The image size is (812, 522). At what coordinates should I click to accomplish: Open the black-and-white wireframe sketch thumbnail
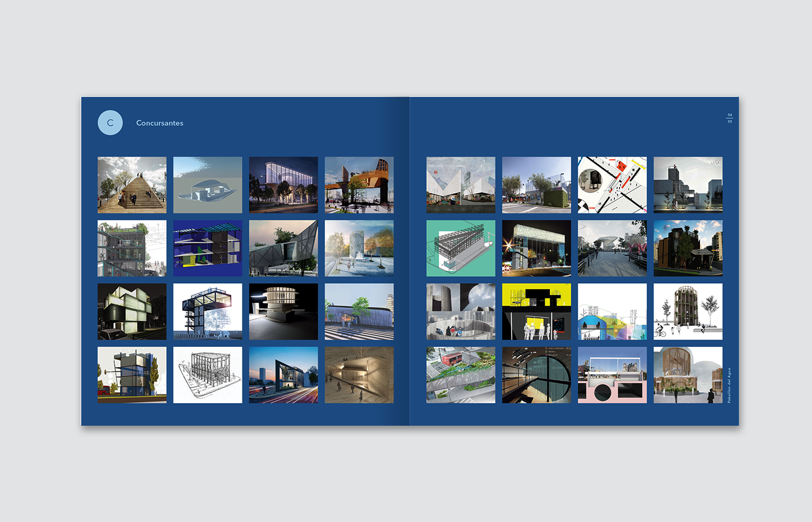point(208,375)
